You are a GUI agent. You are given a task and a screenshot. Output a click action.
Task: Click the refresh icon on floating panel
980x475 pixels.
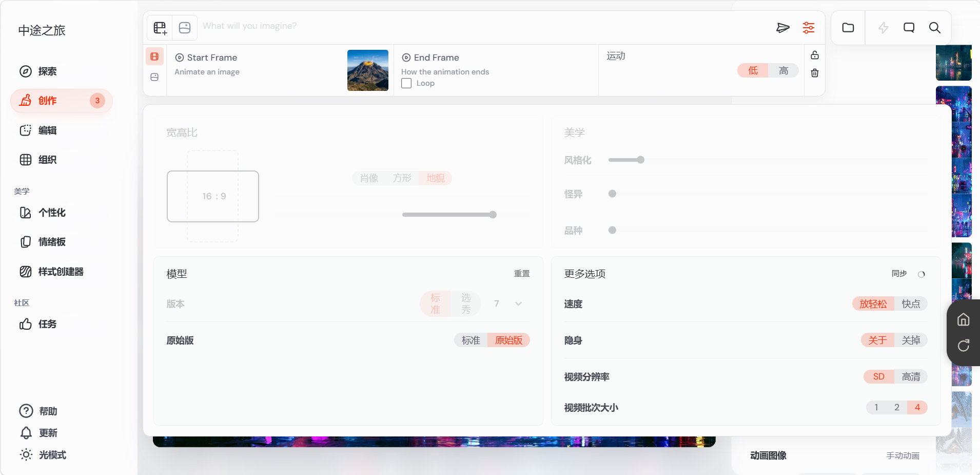pyautogui.click(x=964, y=346)
